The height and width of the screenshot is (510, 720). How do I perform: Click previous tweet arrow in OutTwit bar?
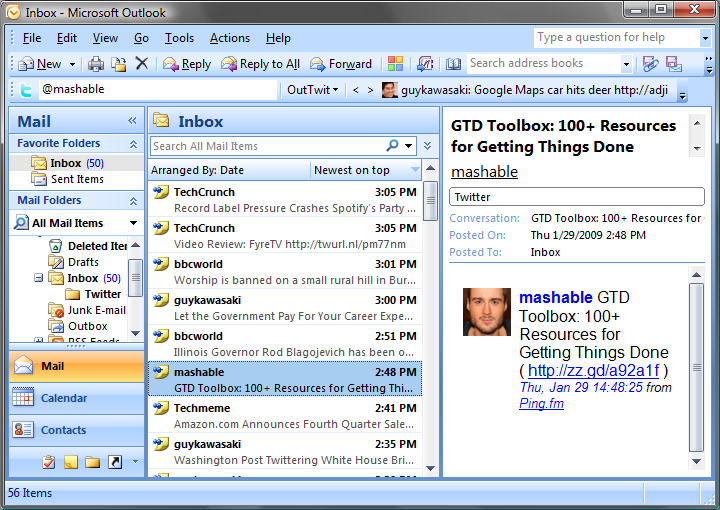(x=355, y=90)
